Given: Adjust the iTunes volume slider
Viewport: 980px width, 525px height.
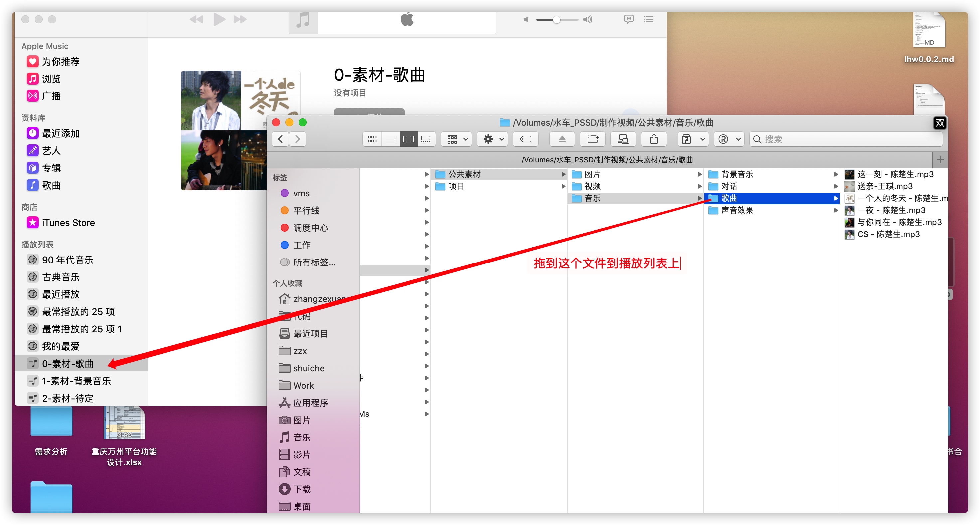Looking at the screenshot, I should [556, 19].
